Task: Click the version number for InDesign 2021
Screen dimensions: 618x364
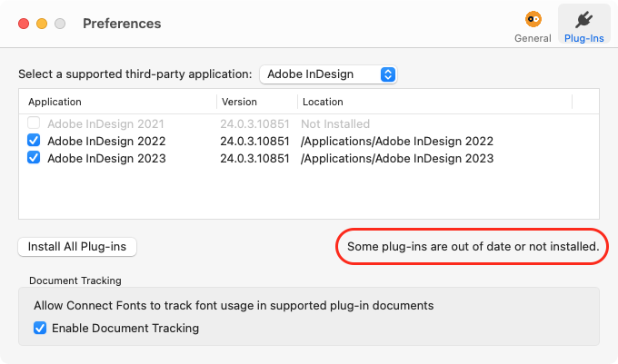Action: [254, 124]
